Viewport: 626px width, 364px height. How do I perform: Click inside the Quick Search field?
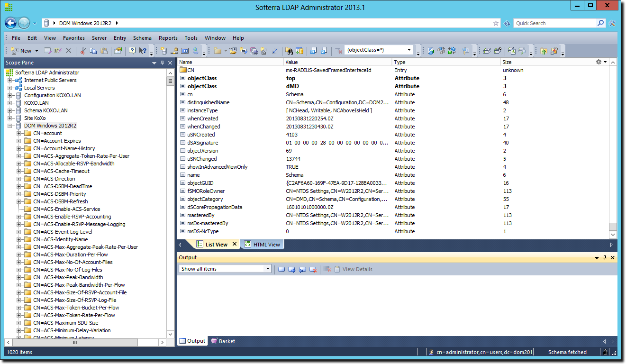554,23
